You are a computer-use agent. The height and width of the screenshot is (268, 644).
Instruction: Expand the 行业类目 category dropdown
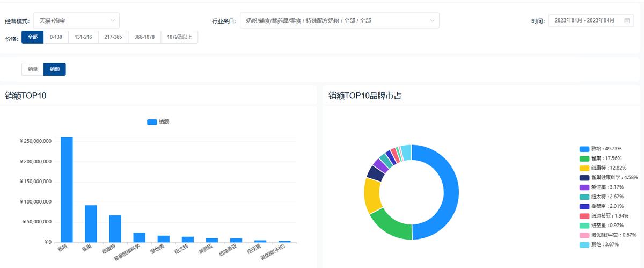(x=340, y=20)
